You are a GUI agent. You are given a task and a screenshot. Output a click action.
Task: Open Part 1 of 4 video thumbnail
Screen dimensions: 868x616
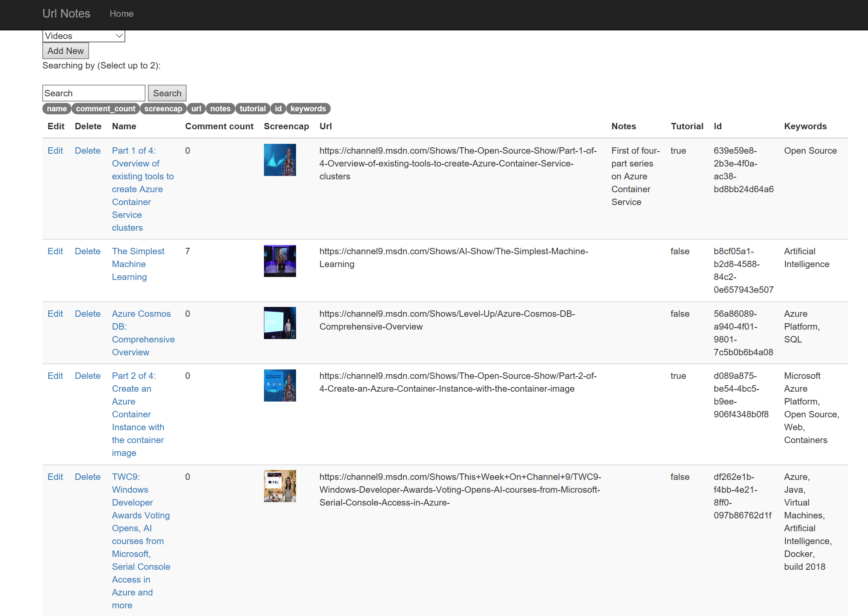[280, 160]
